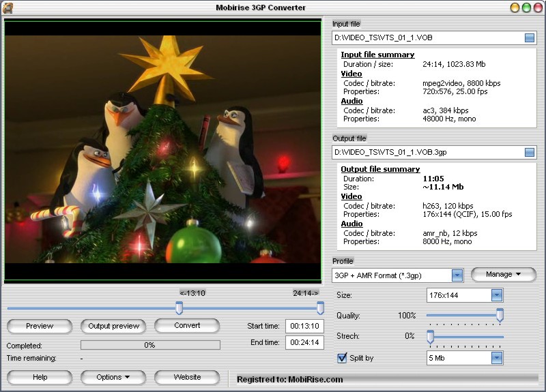Click the '24:14->' marker label
Image resolution: width=546 pixels, height=392 pixels.
306,293
